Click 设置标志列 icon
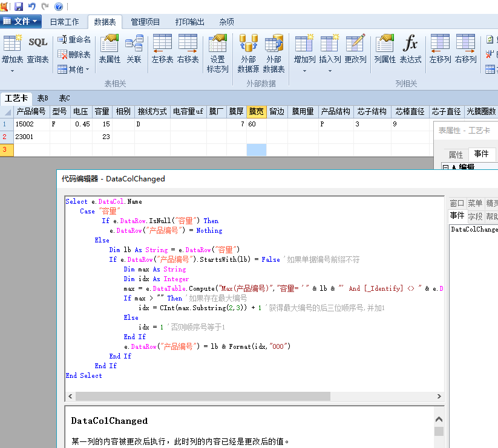Screen dimensions: 498x448 (x=218, y=54)
